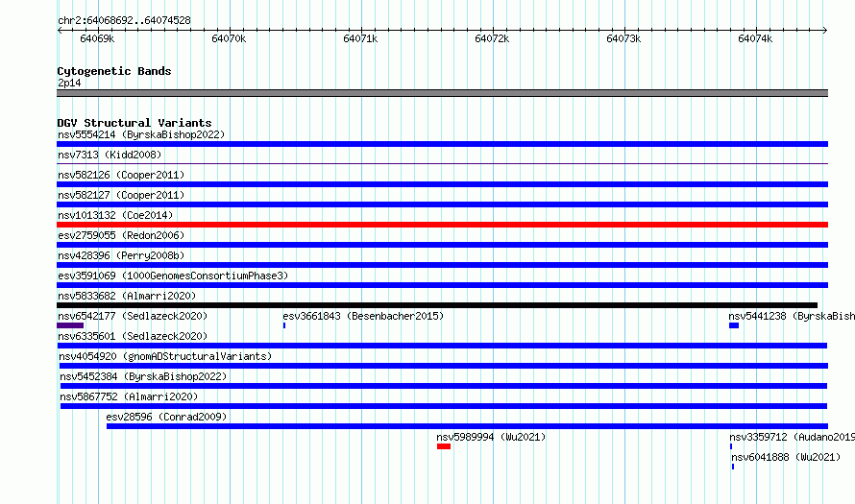Click the nsv5452384 (ByrskaBishop2022) label
This screenshot has height=504, width=855.
click(143, 376)
